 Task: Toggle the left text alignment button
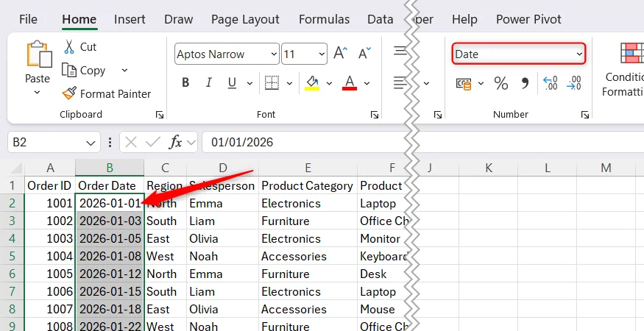(400, 83)
